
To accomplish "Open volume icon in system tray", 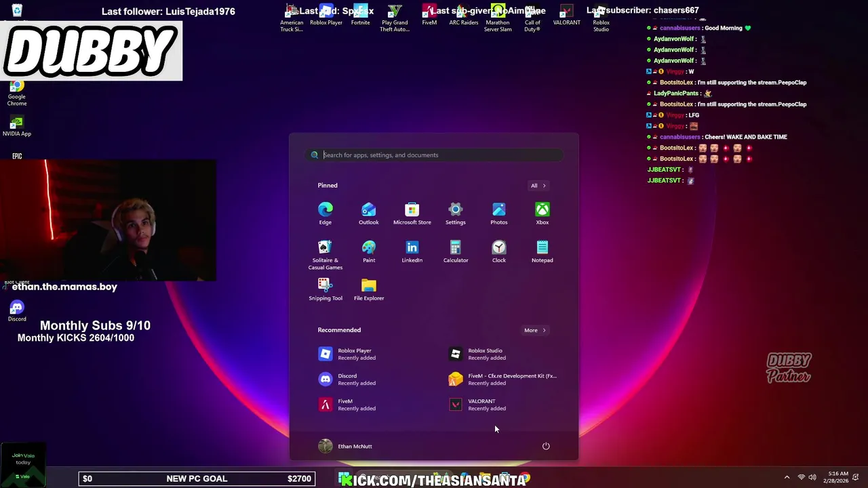I will [813, 478].
